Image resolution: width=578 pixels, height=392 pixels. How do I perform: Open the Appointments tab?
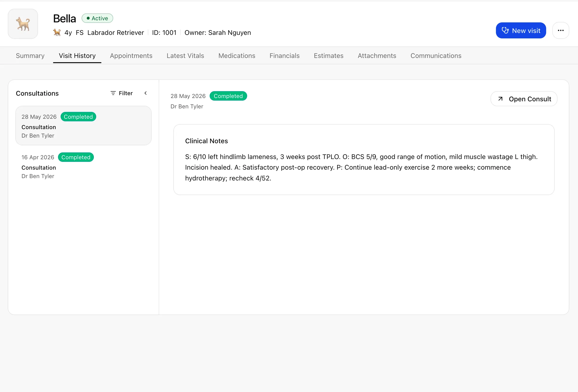click(131, 56)
